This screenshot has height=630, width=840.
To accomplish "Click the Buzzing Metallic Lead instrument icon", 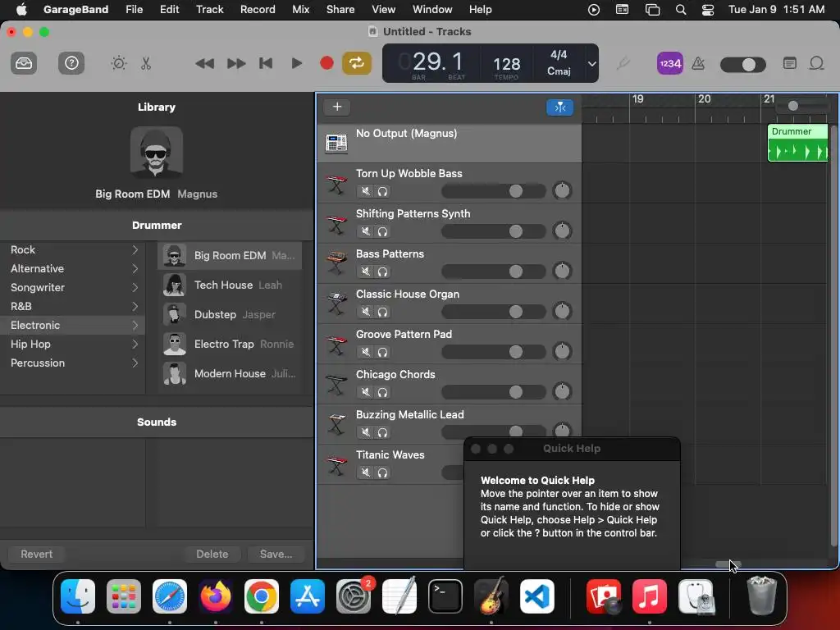I will 336,424.
